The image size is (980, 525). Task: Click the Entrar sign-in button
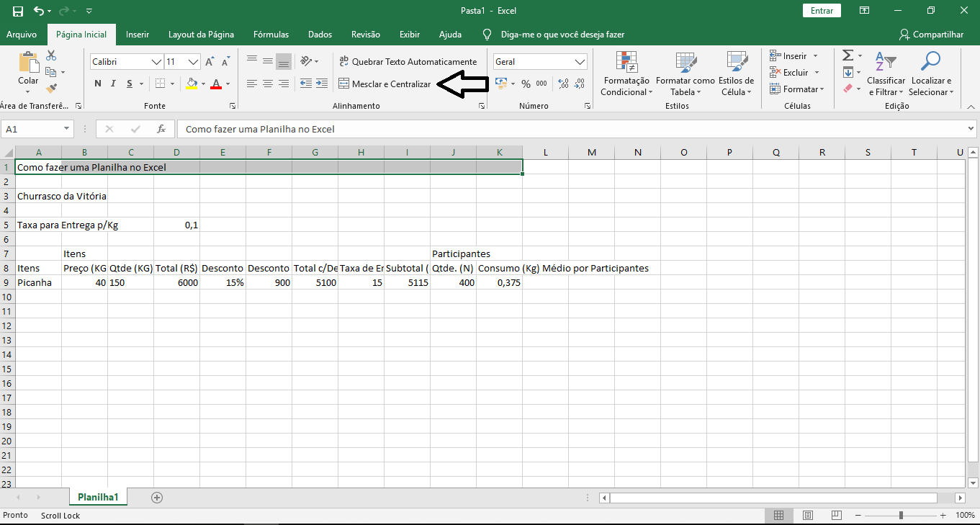click(x=822, y=11)
